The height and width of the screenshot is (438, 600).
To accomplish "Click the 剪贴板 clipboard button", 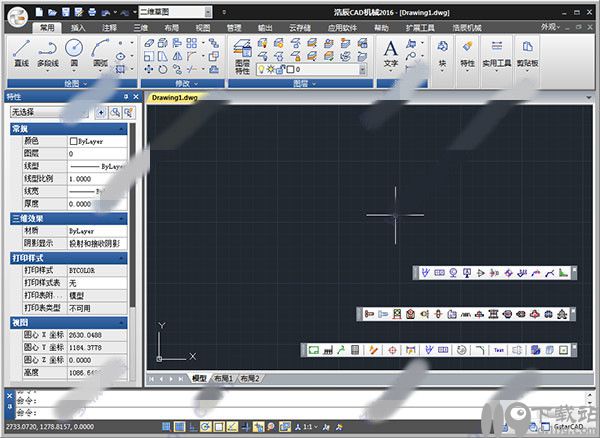I will tap(527, 54).
